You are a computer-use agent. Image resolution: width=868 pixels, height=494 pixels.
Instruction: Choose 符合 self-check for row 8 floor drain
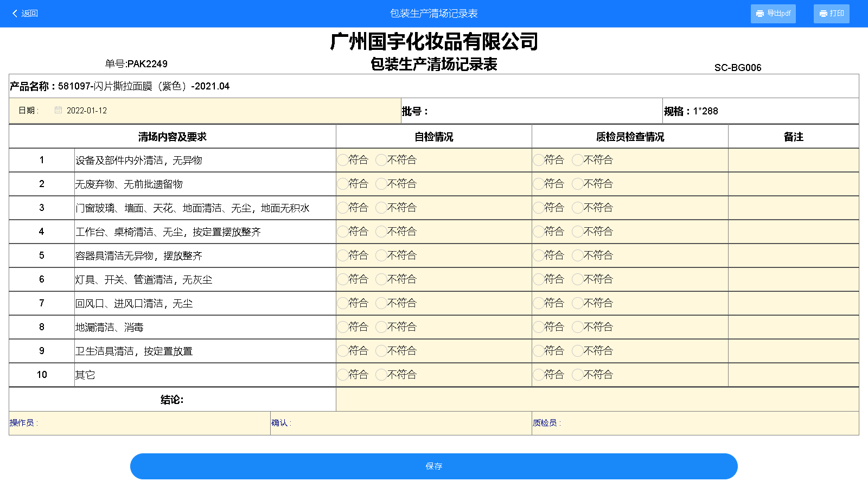coord(342,327)
